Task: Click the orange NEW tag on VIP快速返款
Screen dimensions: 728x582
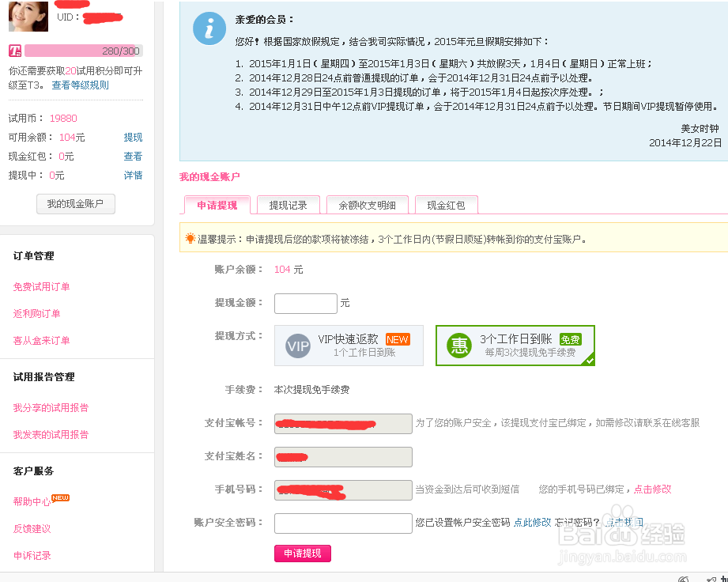Action: click(x=398, y=338)
